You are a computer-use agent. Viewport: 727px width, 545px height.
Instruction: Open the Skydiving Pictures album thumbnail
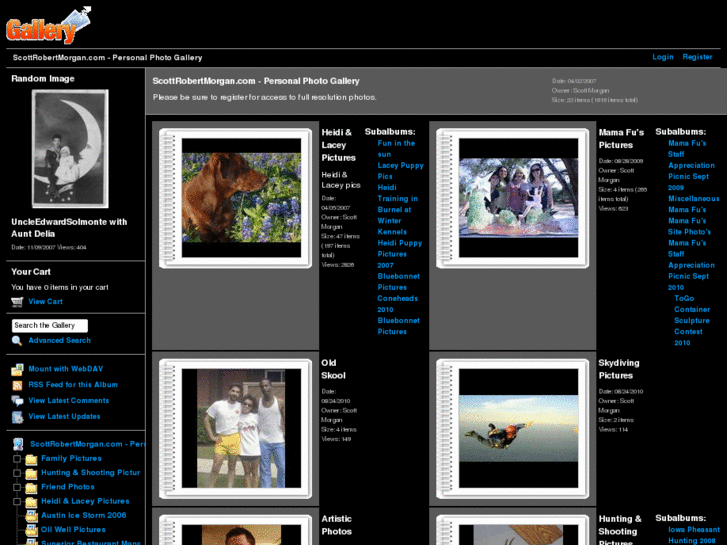[x=518, y=428]
